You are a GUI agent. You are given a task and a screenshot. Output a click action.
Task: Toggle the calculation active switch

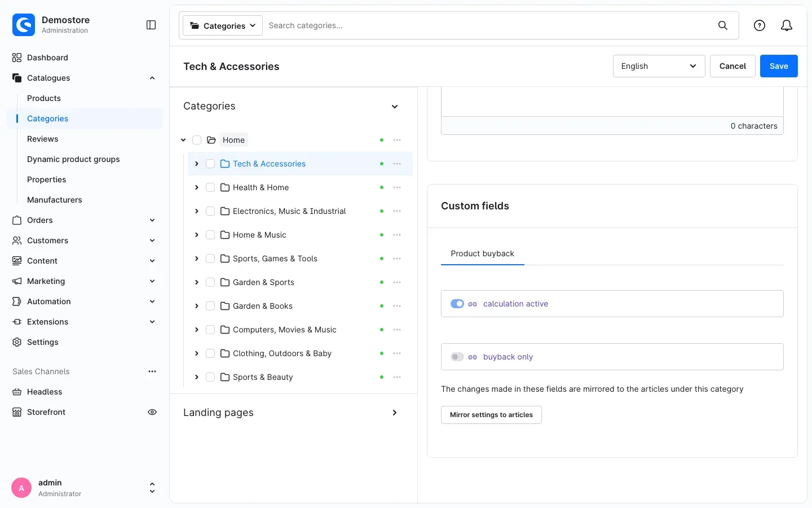click(457, 304)
